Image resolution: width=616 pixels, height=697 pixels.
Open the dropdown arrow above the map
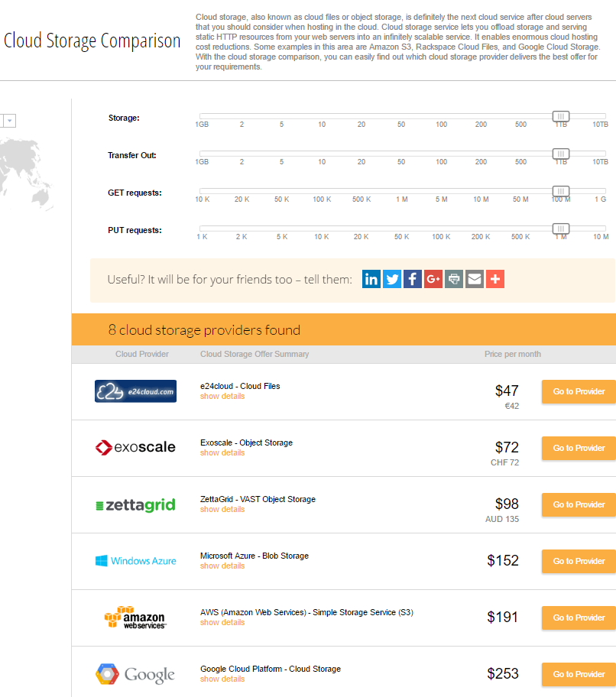[x=9, y=121]
